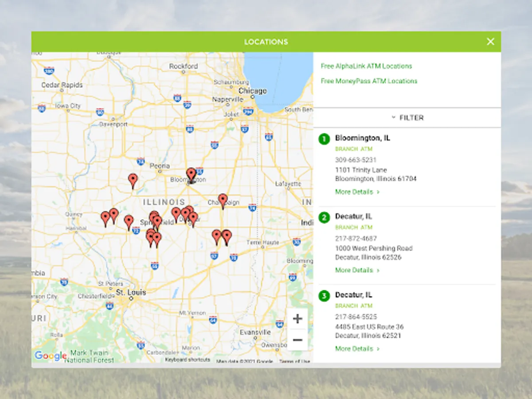The height and width of the screenshot is (399, 532).
Task: Open Free AlphaLink ATM Locations link
Action: 366,66
